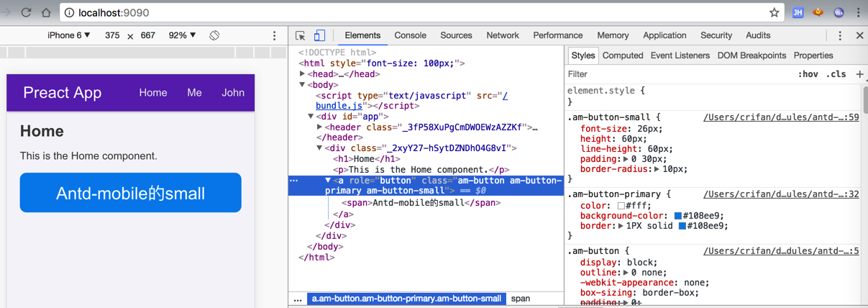Screen dimensions: 868x308
Task: Open the 92% zoom dropdown
Action: pyautogui.click(x=182, y=35)
